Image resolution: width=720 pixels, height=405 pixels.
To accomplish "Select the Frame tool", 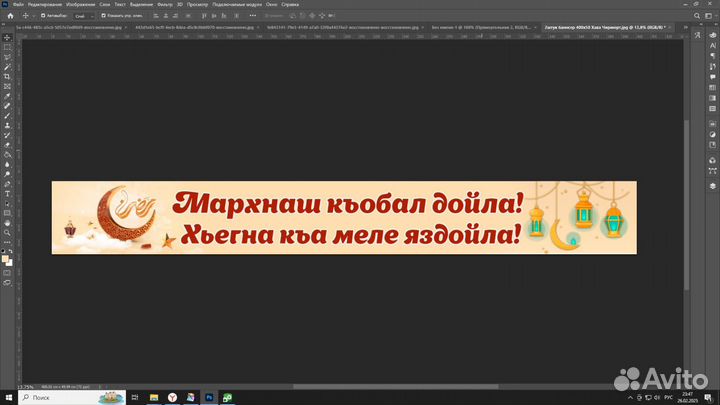I will [x=7, y=86].
